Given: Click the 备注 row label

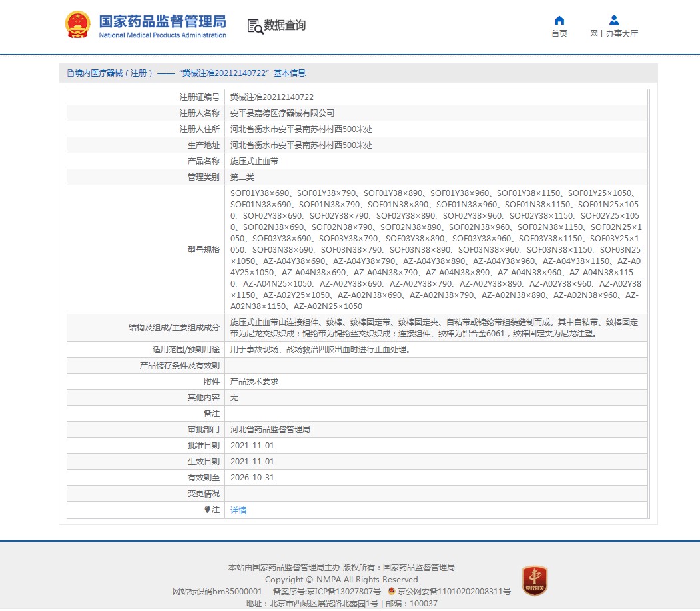Looking at the screenshot, I should pos(212,414).
